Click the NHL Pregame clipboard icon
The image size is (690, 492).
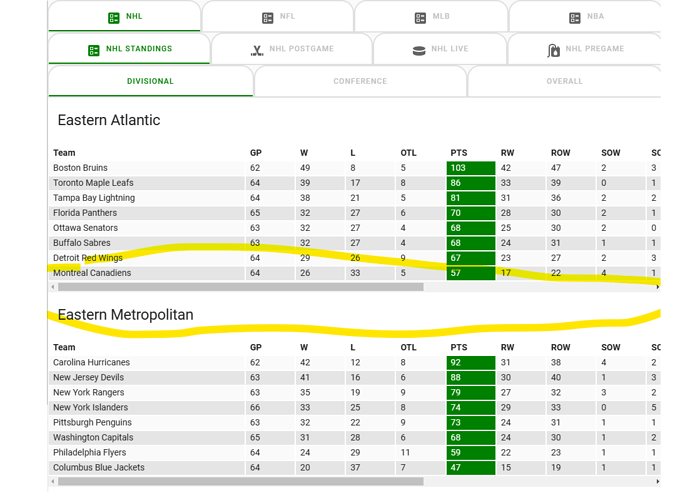click(x=554, y=49)
